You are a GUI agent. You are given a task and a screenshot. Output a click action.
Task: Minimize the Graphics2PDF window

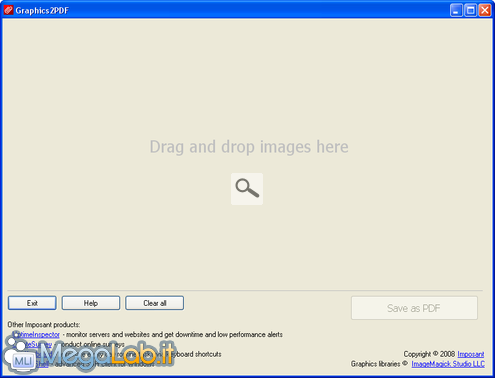(456, 10)
